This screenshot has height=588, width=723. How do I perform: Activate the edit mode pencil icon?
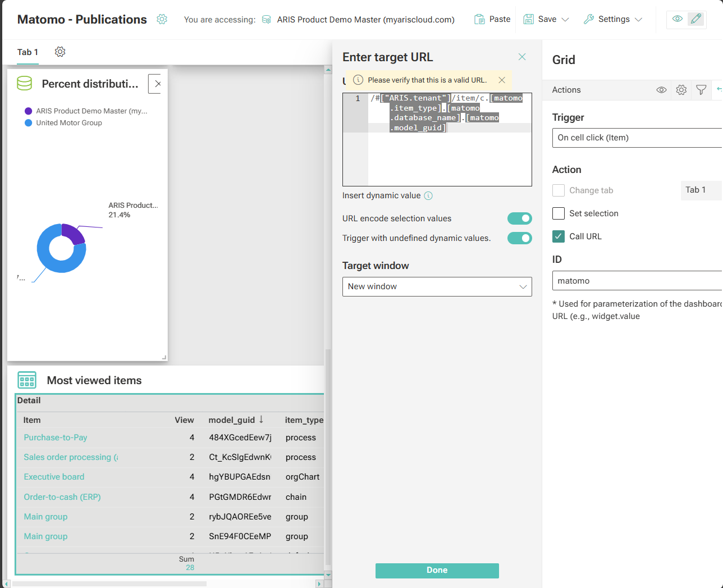pos(696,19)
